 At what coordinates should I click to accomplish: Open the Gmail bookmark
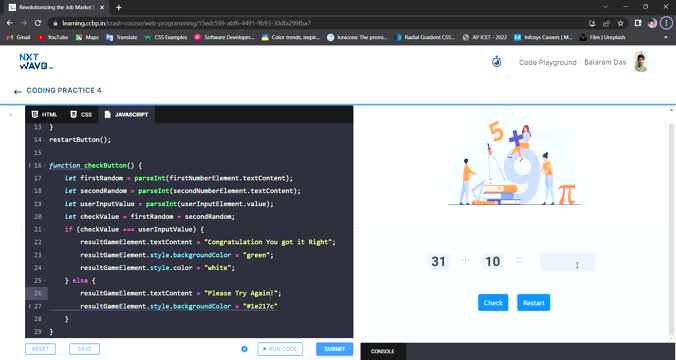[18, 38]
